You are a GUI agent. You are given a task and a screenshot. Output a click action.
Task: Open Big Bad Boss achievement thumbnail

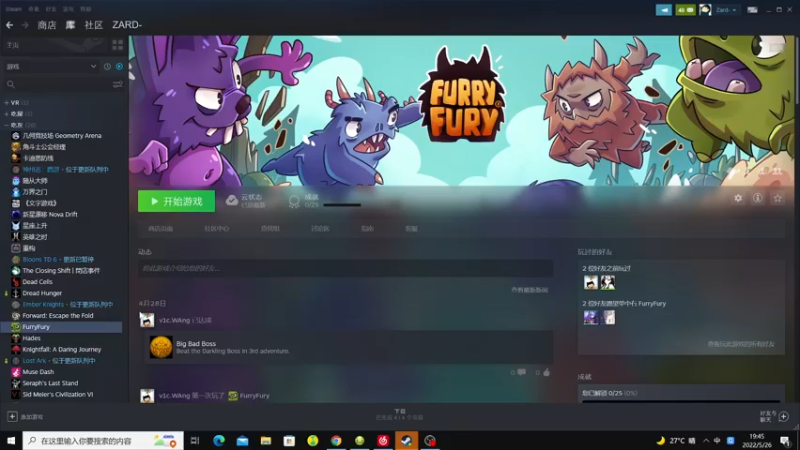[161, 347]
